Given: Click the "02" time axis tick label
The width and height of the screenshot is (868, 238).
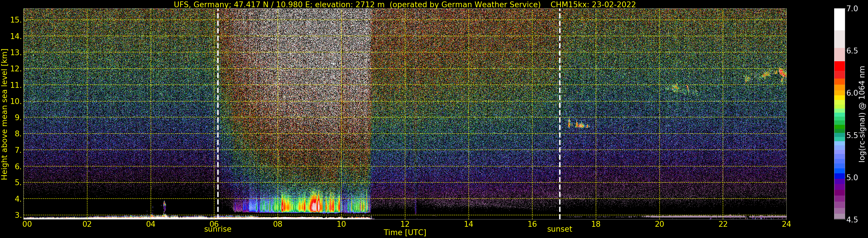Looking at the screenshot, I should 87,224.
